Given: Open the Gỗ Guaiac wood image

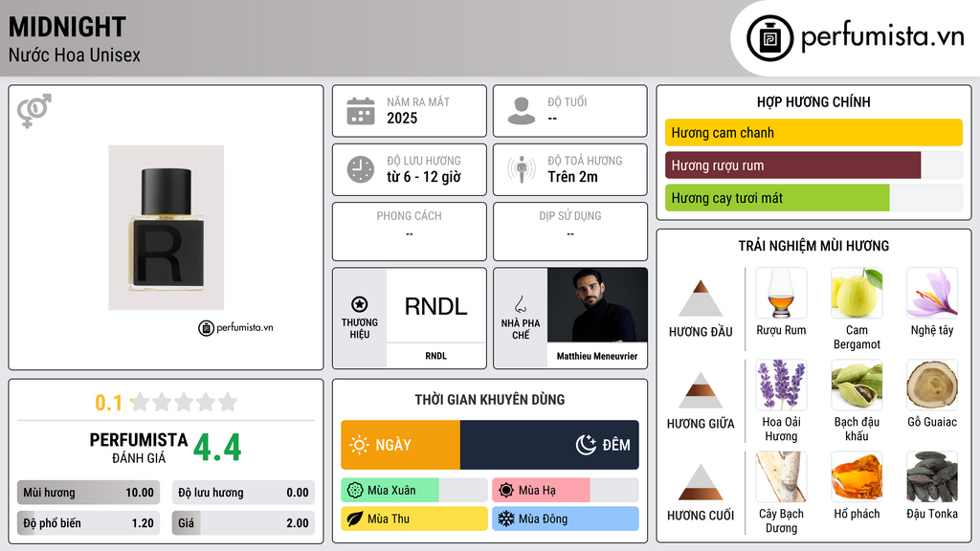Looking at the screenshot, I should point(932,385).
